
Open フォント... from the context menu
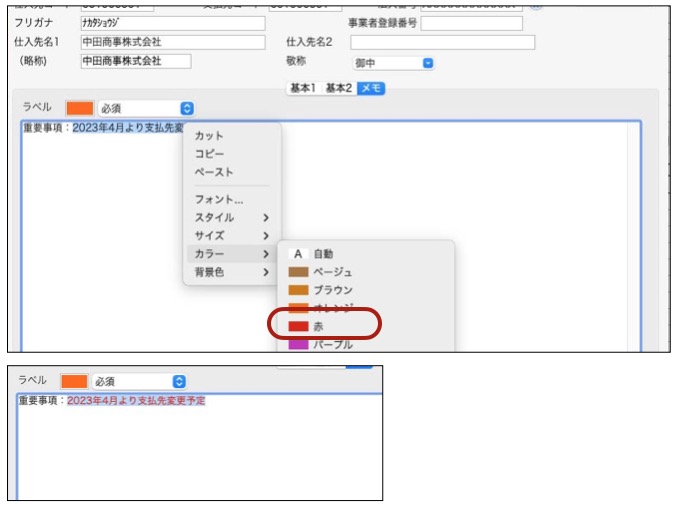pyautogui.click(x=219, y=199)
